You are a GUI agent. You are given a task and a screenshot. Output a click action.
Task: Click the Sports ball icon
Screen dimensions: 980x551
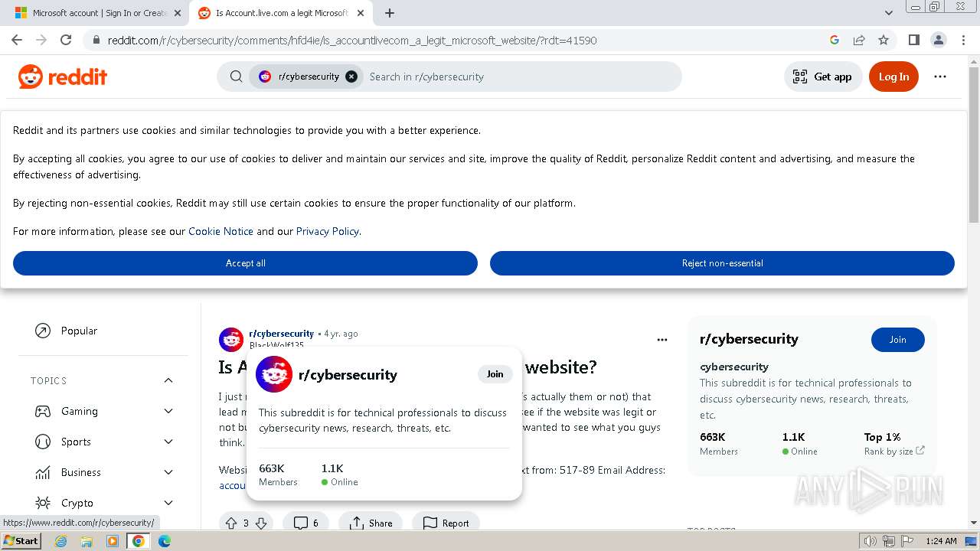43,442
